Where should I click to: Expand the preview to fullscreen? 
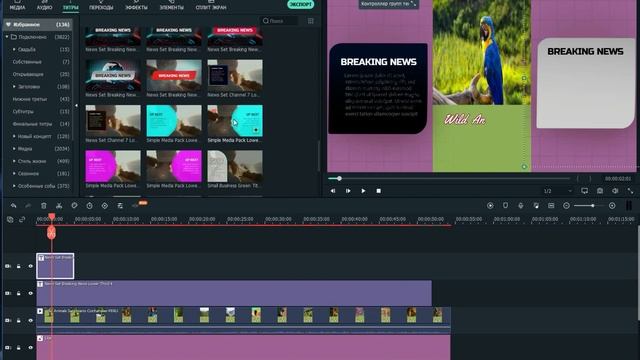tap(630, 191)
